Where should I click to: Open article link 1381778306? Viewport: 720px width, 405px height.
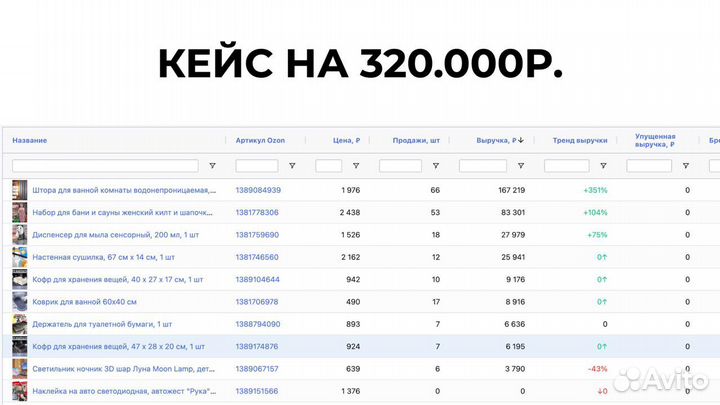click(x=257, y=213)
